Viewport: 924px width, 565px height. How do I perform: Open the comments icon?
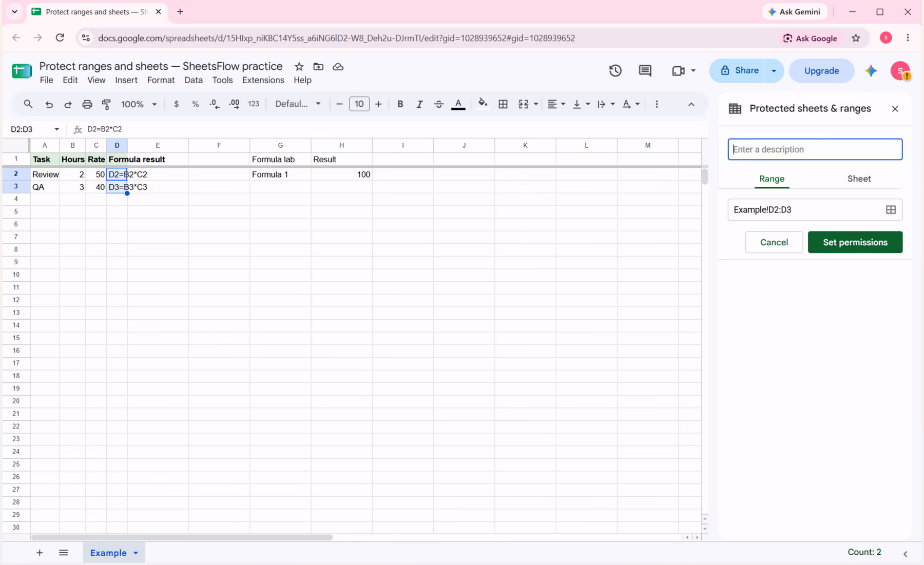click(x=645, y=71)
